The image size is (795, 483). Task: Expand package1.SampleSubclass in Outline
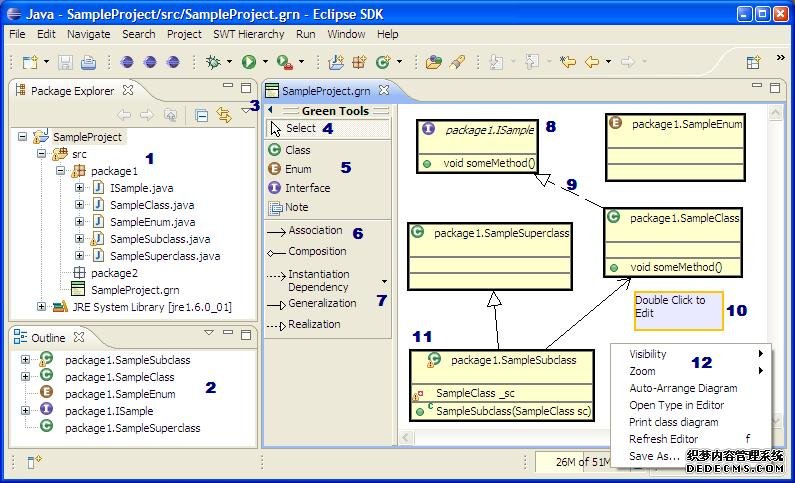tap(25, 359)
